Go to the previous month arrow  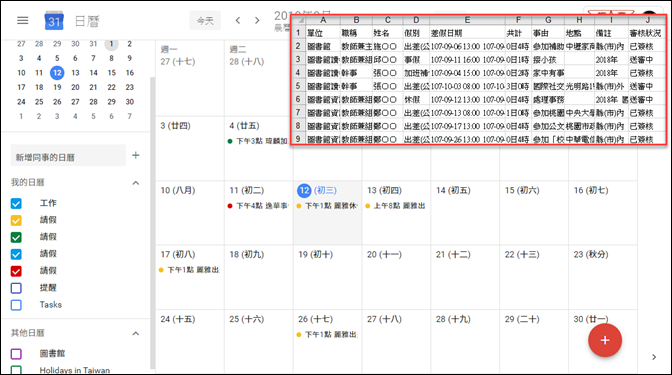pos(238,20)
